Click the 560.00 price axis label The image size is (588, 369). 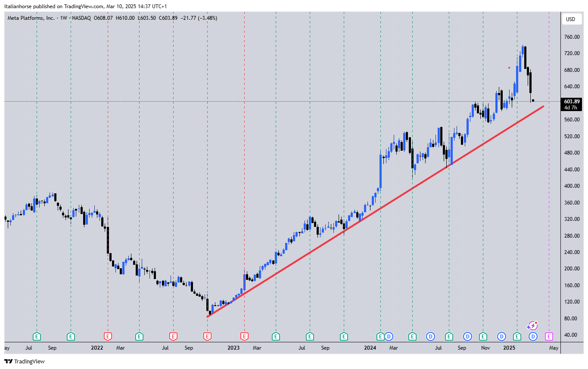571,120
